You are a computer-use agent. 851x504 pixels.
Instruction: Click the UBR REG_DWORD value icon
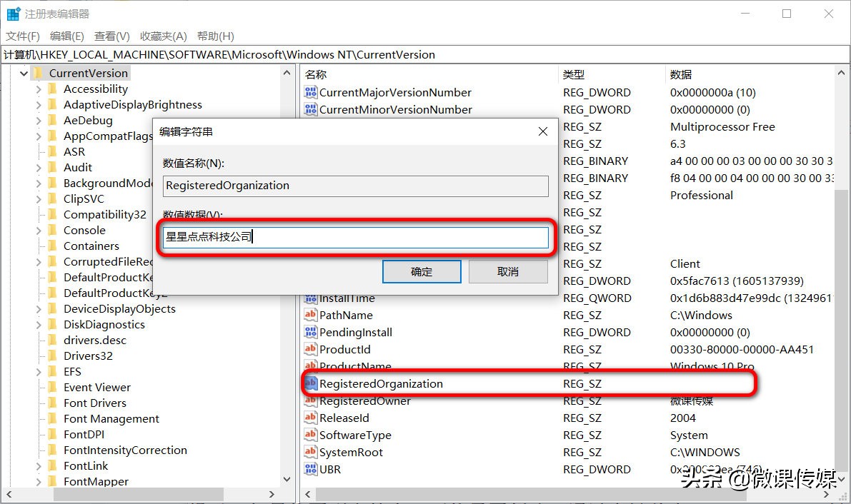(311, 469)
